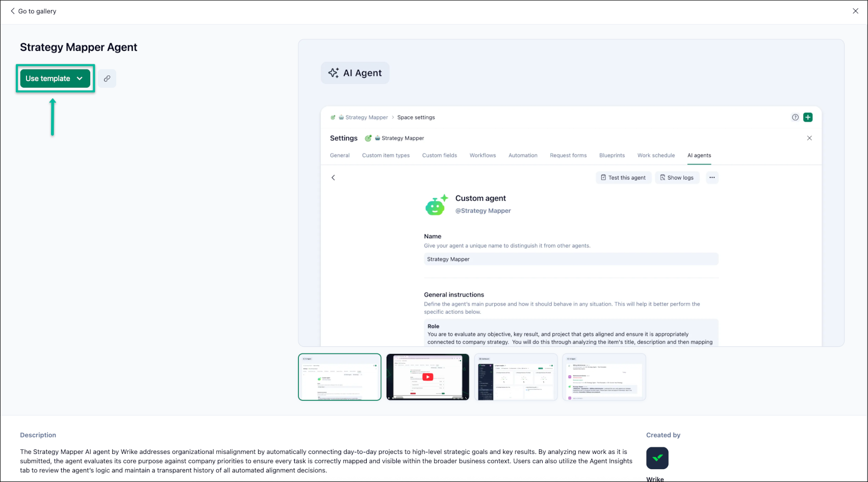Click the green robot custom agent avatar
Viewport: 868px width, 482px height.
click(437, 205)
